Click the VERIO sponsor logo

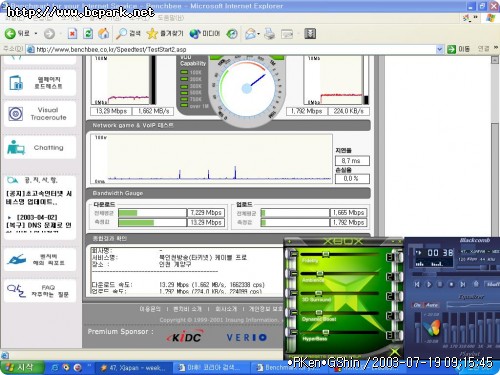coord(247,337)
